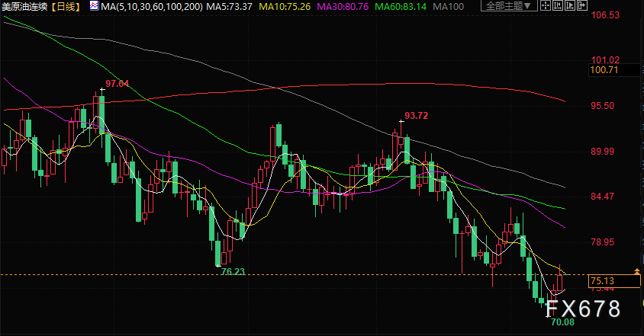Image resolution: width=644 pixels, height=336 pixels.
Task: Click the small arrow above the 75.13 tag
Action: [637, 271]
